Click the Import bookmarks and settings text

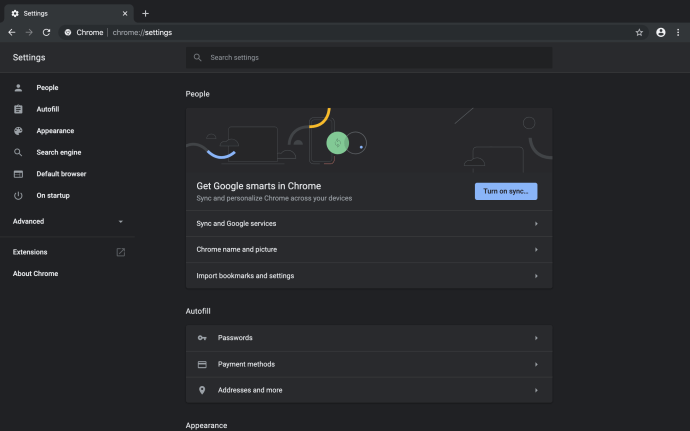(x=245, y=276)
